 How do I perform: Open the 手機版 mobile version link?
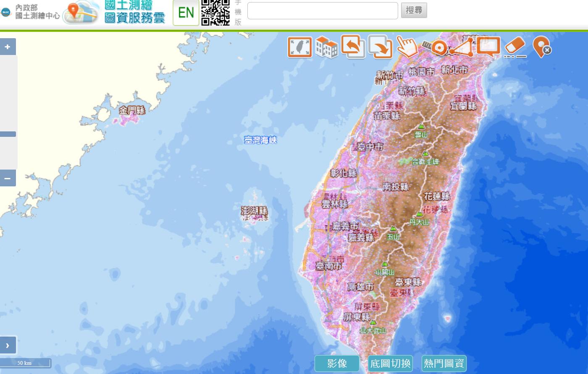click(x=237, y=13)
